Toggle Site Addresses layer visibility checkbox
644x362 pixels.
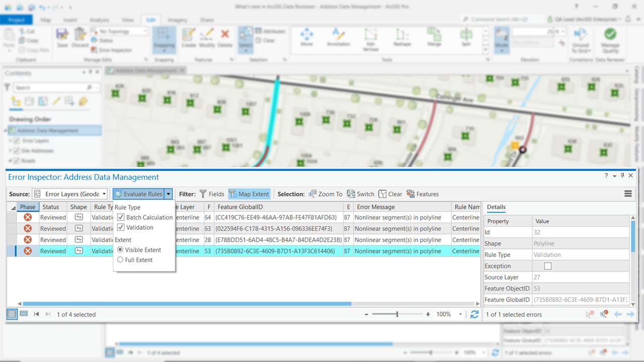coord(16,151)
